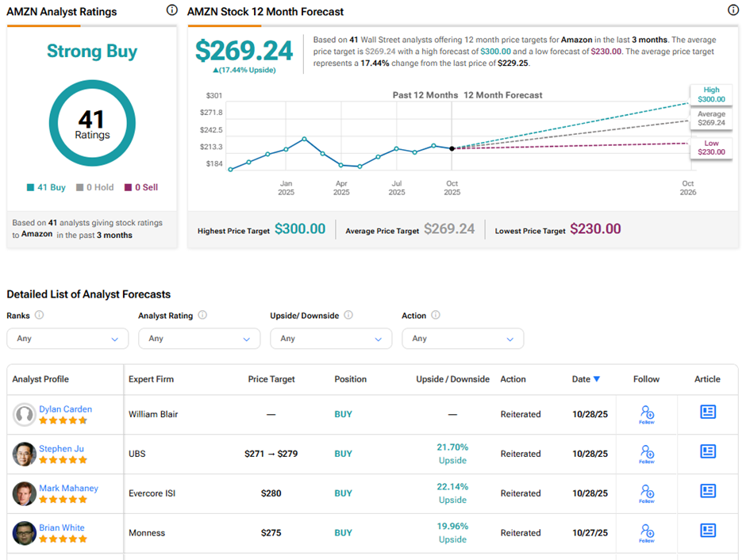Click info icon next to Upside/Downside filter
746x560 pixels.
(x=349, y=315)
